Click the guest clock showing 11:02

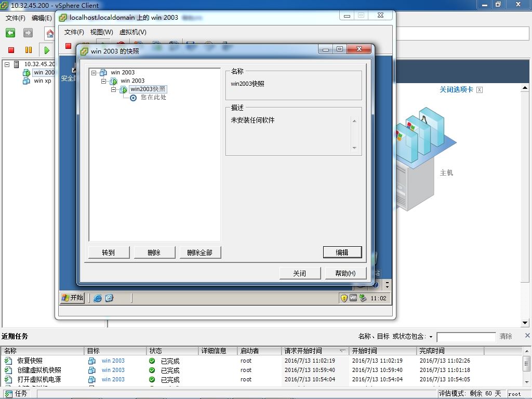378,298
